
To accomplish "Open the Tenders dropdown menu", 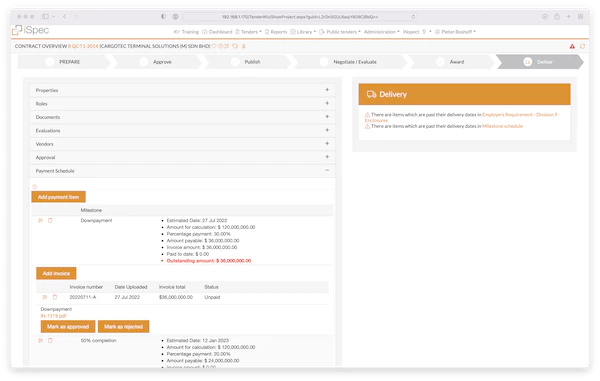I will pos(248,32).
